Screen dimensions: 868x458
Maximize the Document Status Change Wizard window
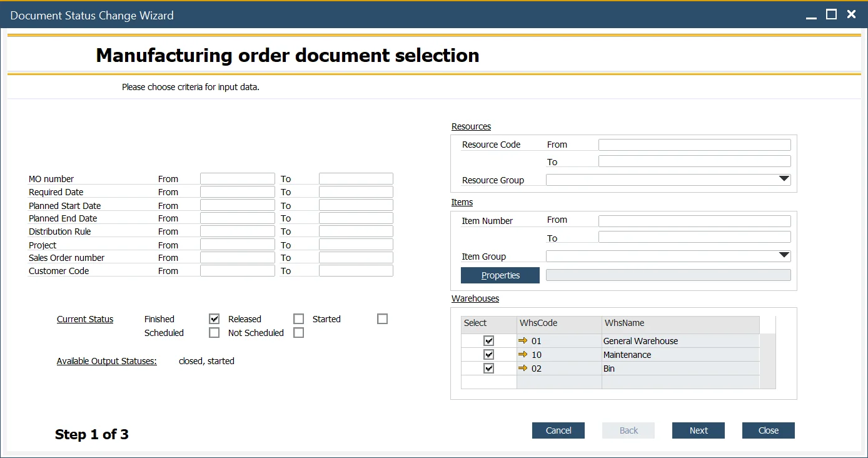pos(831,14)
